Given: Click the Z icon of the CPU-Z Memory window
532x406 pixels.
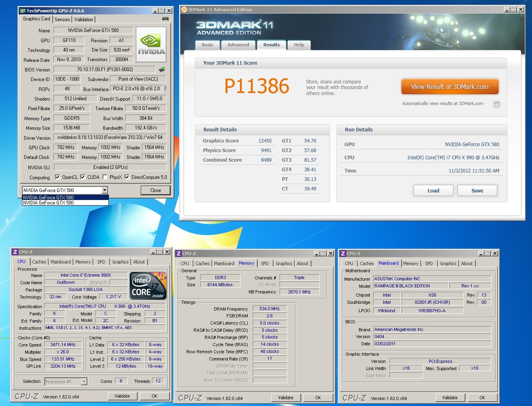Looking at the screenshot, I should click(179, 254).
